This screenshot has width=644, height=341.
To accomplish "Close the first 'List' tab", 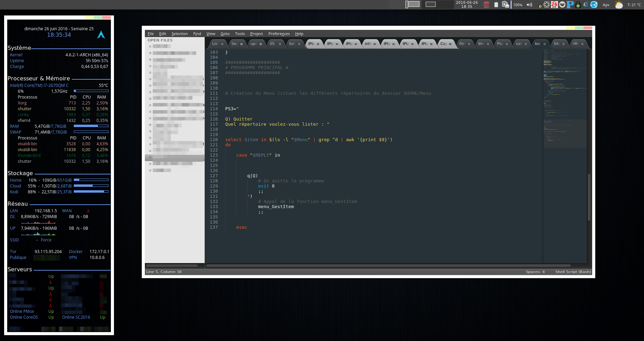I will [222, 44].
